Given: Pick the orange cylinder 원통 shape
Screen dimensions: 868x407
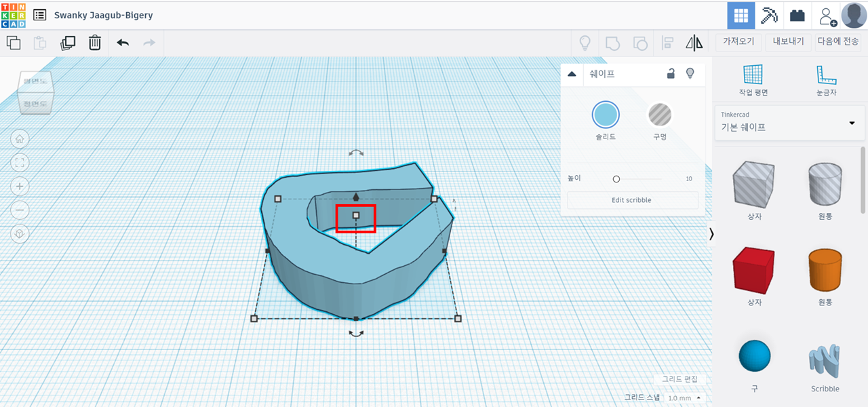Looking at the screenshot, I should click(825, 269).
